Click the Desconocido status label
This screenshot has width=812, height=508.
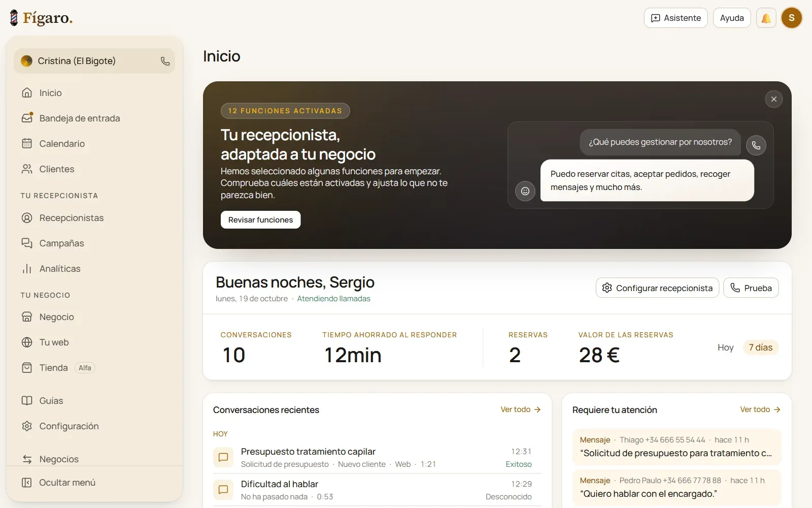[509, 497]
